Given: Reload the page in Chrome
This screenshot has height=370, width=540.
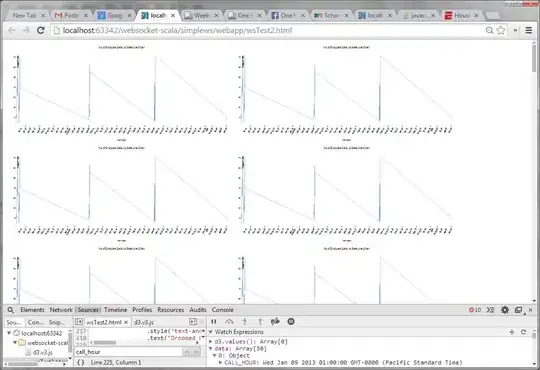Looking at the screenshot, I should pyautogui.click(x=41, y=30).
